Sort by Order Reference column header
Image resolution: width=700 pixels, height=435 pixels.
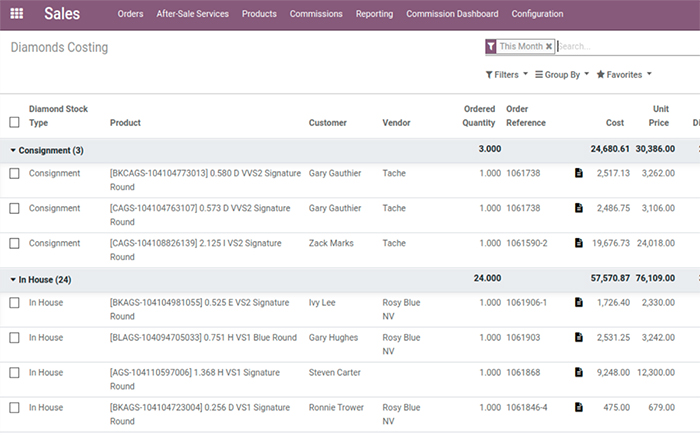(x=526, y=116)
